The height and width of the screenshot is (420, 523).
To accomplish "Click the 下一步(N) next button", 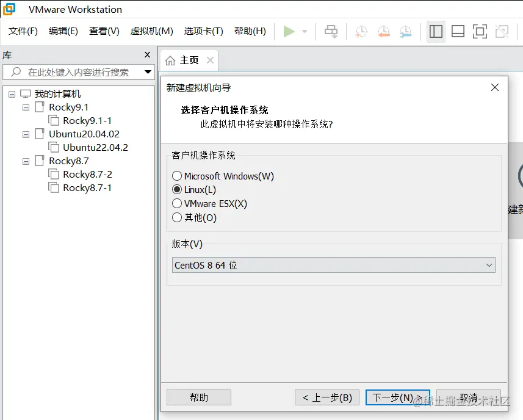I will pyautogui.click(x=397, y=397).
